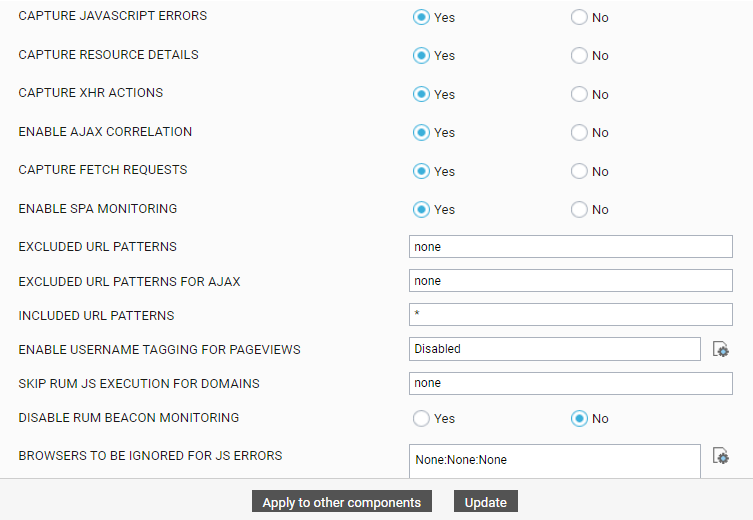The image size is (753, 520).
Task: Choose Yes for Disable RUM Beacon Monitoring
Action: [x=421, y=418]
